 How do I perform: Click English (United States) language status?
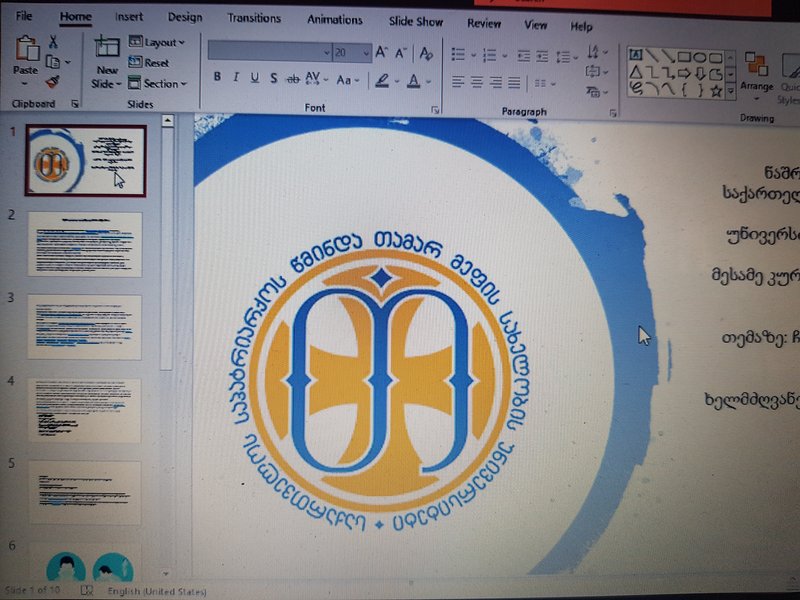click(x=157, y=592)
